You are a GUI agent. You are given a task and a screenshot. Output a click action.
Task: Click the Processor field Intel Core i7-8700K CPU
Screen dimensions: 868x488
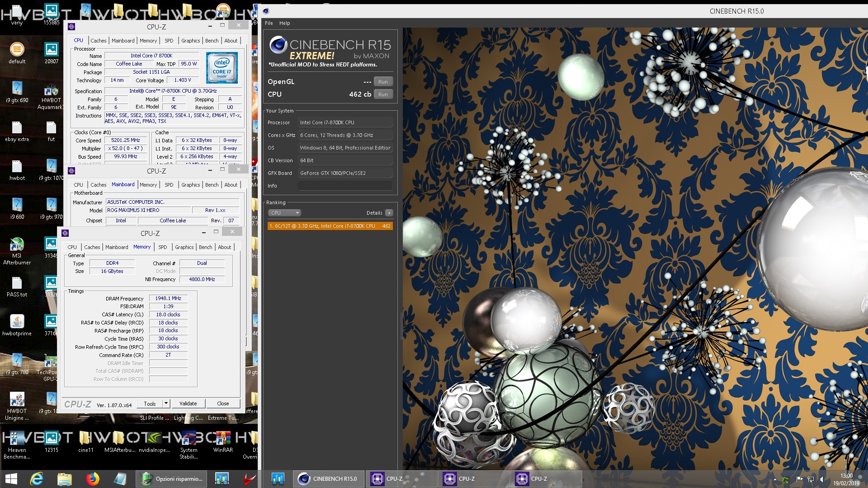click(345, 122)
